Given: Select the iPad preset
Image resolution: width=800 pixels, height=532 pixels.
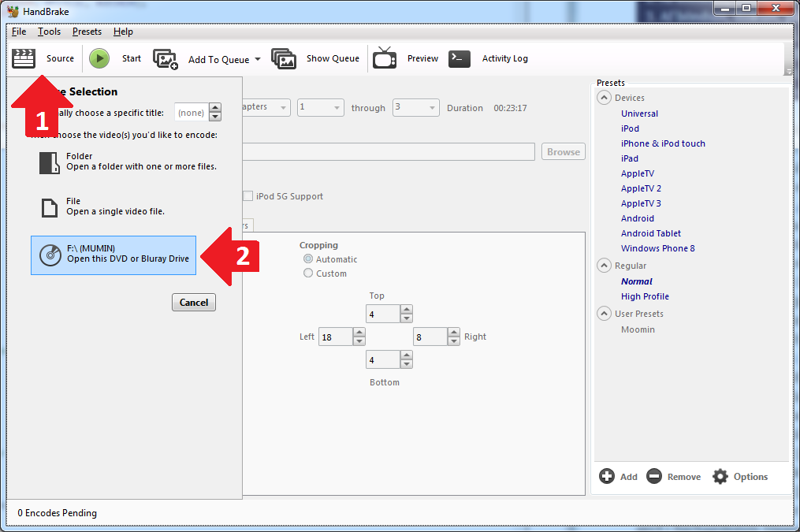Looking at the screenshot, I should 630,158.
